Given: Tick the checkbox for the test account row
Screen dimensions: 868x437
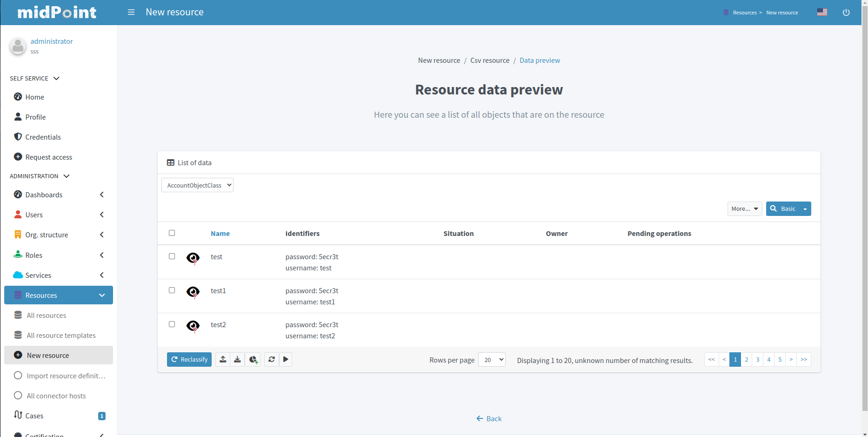Looking at the screenshot, I should [172, 256].
